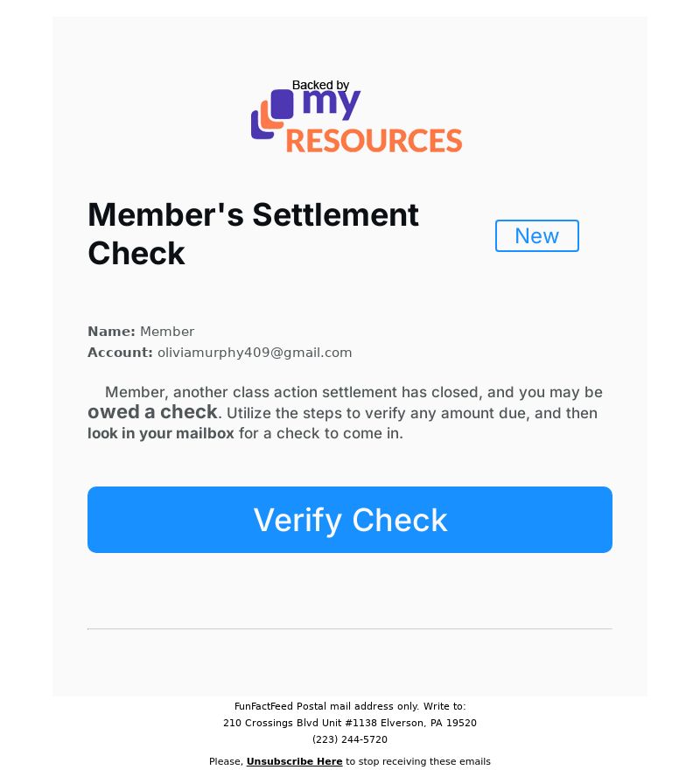
Task: Click "to stop receiving these emails" text
Action: click(418, 761)
